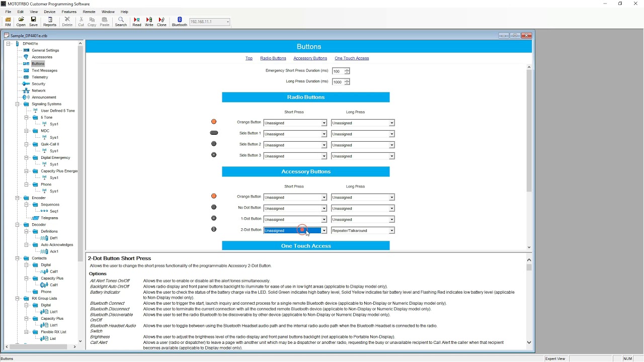Select the Ack1 tree node
The height and width of the screenshot is (362, 644).
(x=54, y=251)
